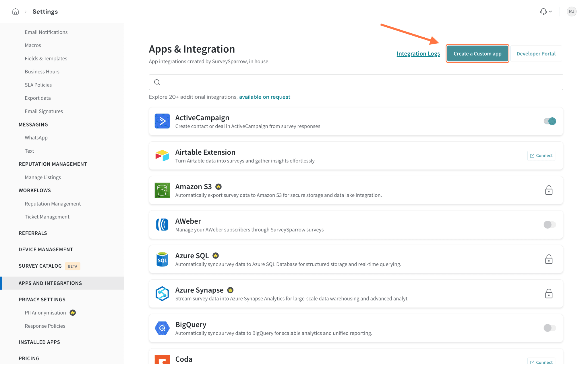Click the ActiveCampaign logo icon
Image resolution: width=588 pixels, height=368 pixels.
pos(162,121)
